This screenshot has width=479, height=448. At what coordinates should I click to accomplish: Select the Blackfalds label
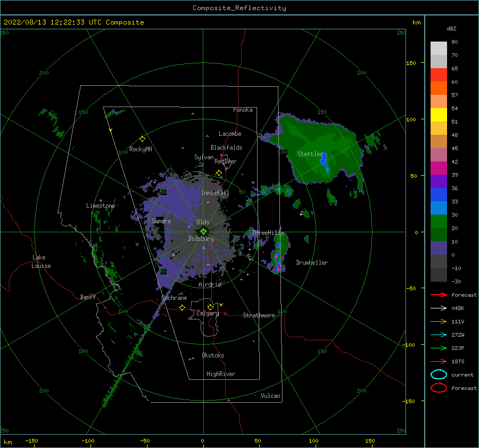(x=226, y=148)
